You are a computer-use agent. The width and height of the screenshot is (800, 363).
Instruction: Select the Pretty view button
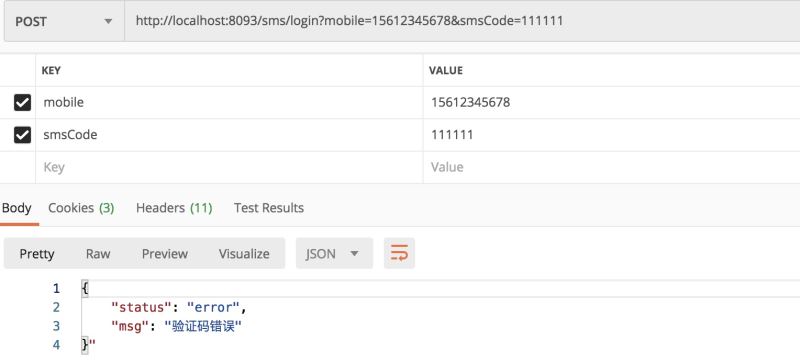pyautogui.click(x=37, y=253)
